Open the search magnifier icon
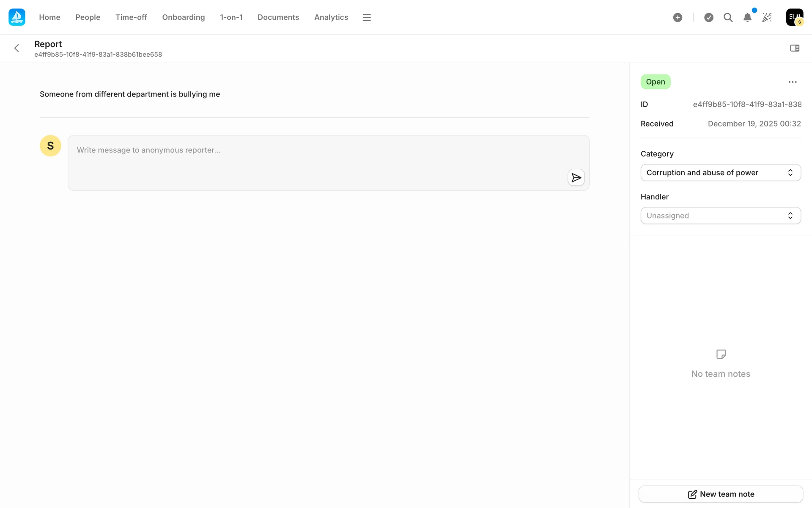 click(728, 17)
